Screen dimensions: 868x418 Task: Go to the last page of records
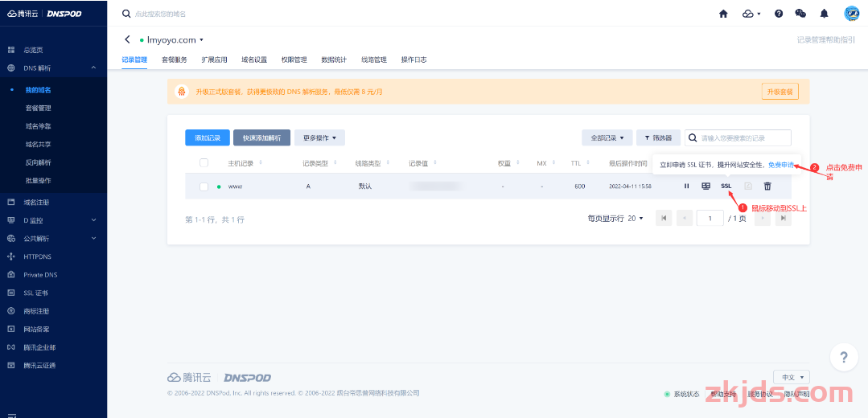pos(784,219)
